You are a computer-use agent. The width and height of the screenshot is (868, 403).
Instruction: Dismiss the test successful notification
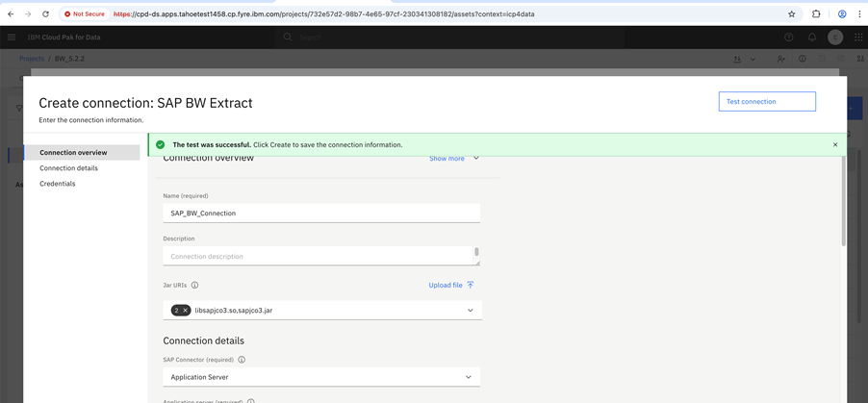pyautogui.click(x=835, y=144)
